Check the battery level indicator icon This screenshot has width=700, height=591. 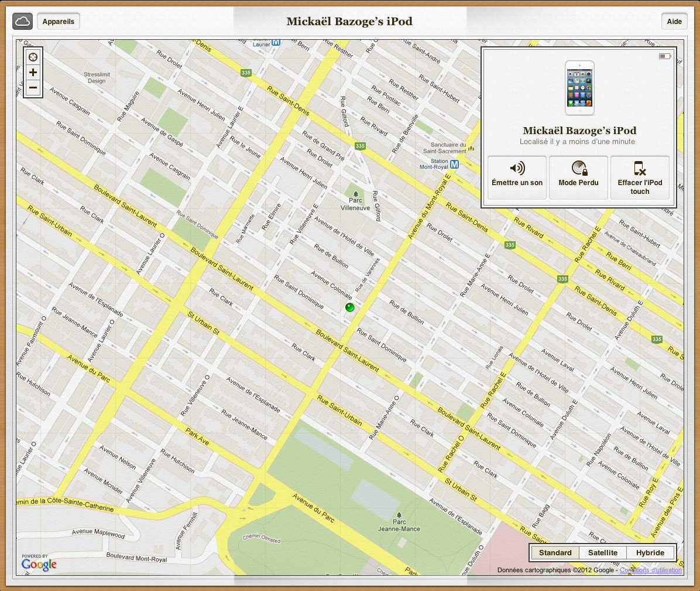click(665, 56)
